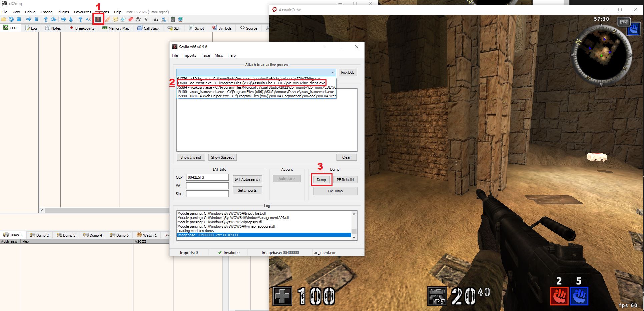
Task: Click the Restart debuggee toolbar icon
Action: pyautogui.click(x=11, y=19)
